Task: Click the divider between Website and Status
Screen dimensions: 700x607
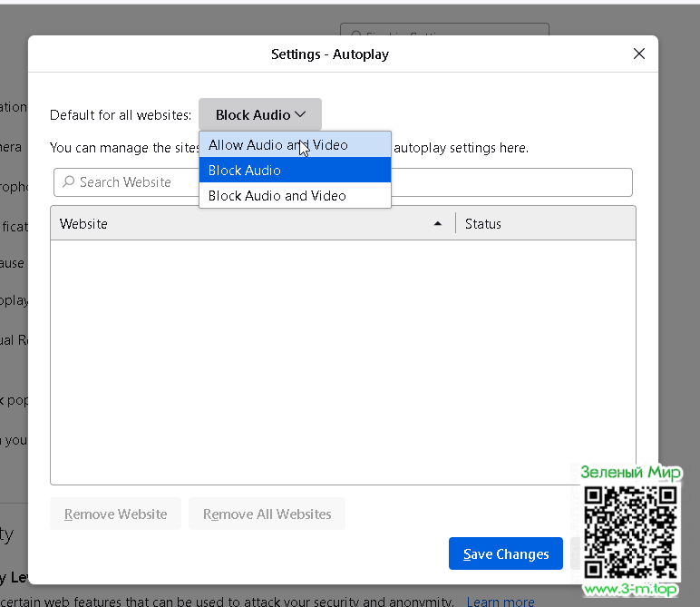Action: (x=455, y=224)
